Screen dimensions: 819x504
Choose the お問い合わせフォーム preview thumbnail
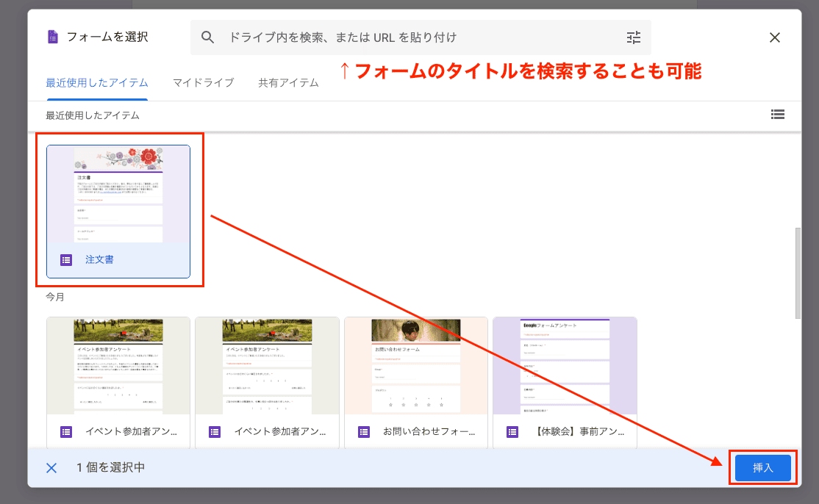416,366
